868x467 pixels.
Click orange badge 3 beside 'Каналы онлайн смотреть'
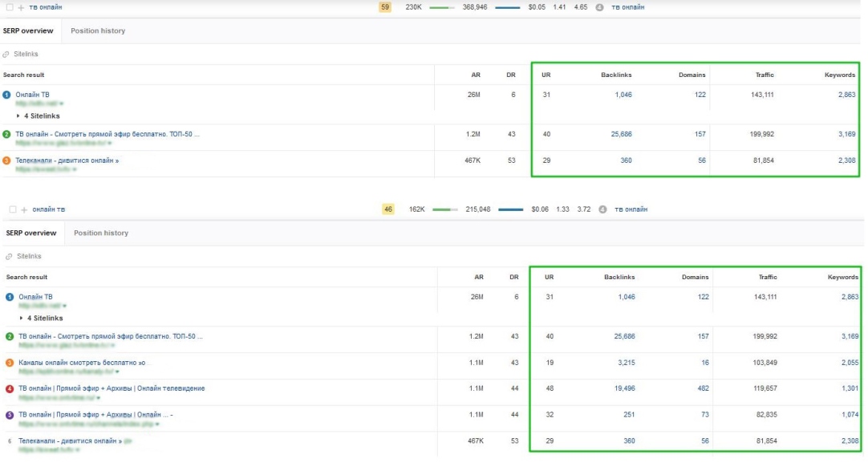pos(10,363)
